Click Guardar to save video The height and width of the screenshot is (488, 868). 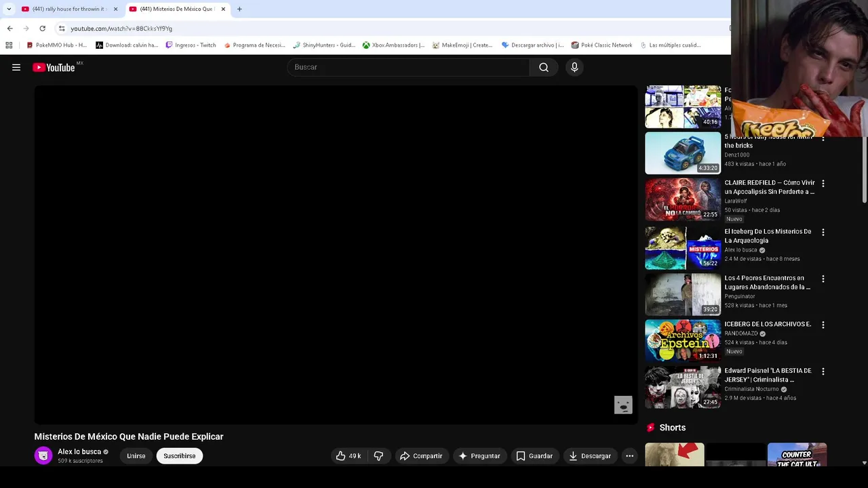point(534,456)
